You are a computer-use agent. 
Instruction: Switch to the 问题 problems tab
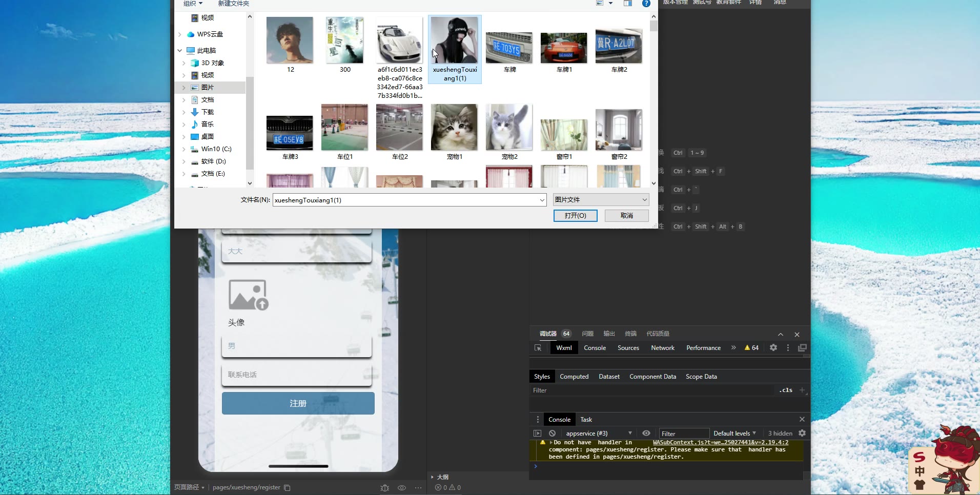pos(587,334)
